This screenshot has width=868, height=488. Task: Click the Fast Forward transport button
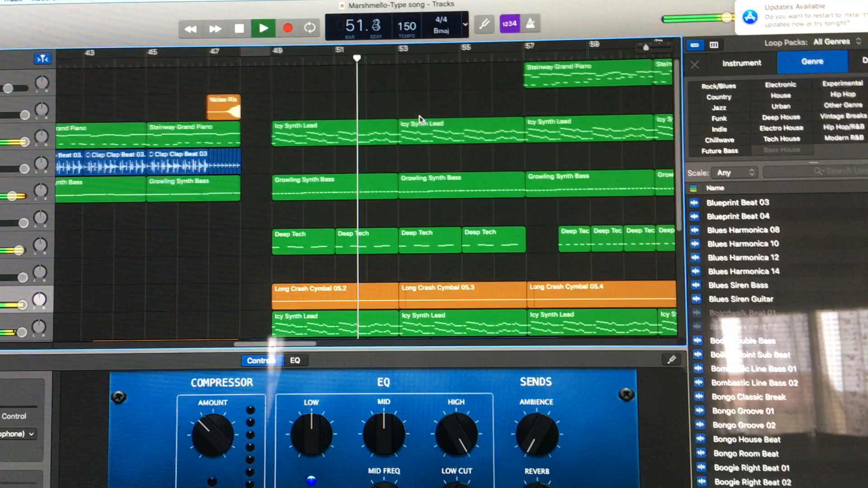click(215, 29)
